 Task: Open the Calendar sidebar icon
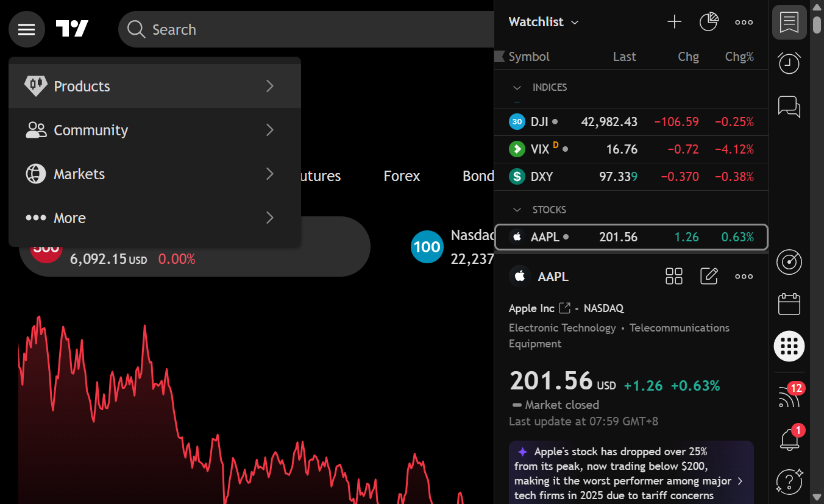click(x=789, y=303)
